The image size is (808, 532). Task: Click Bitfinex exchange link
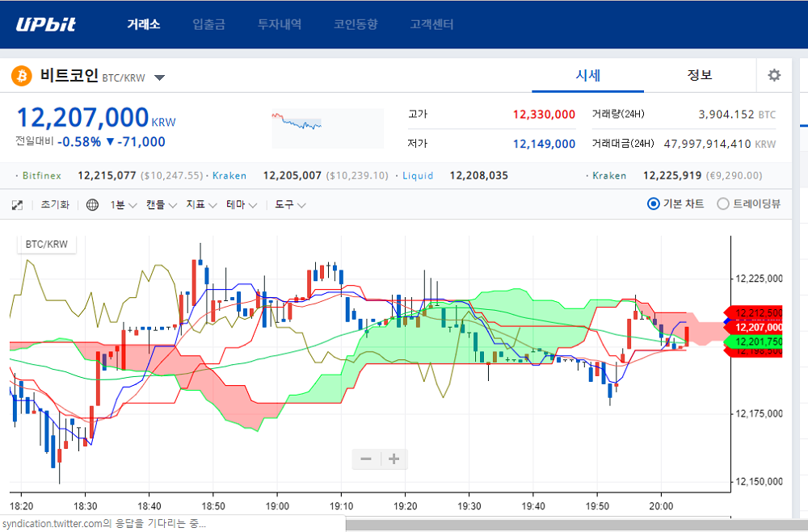[x=42, y=176]
